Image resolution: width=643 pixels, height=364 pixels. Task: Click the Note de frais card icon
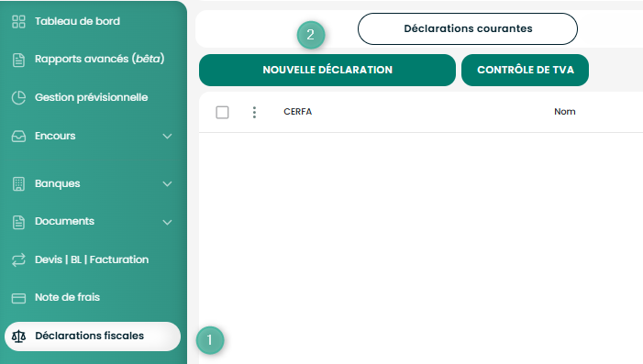(18, 298)
